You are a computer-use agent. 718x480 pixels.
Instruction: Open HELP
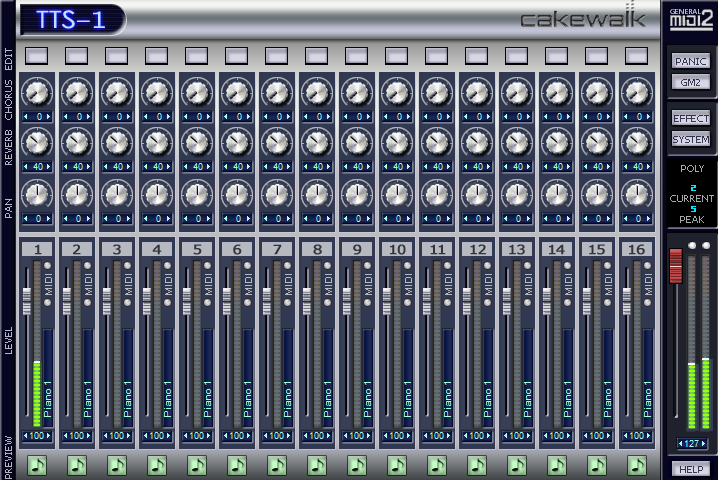pos(691,469)
